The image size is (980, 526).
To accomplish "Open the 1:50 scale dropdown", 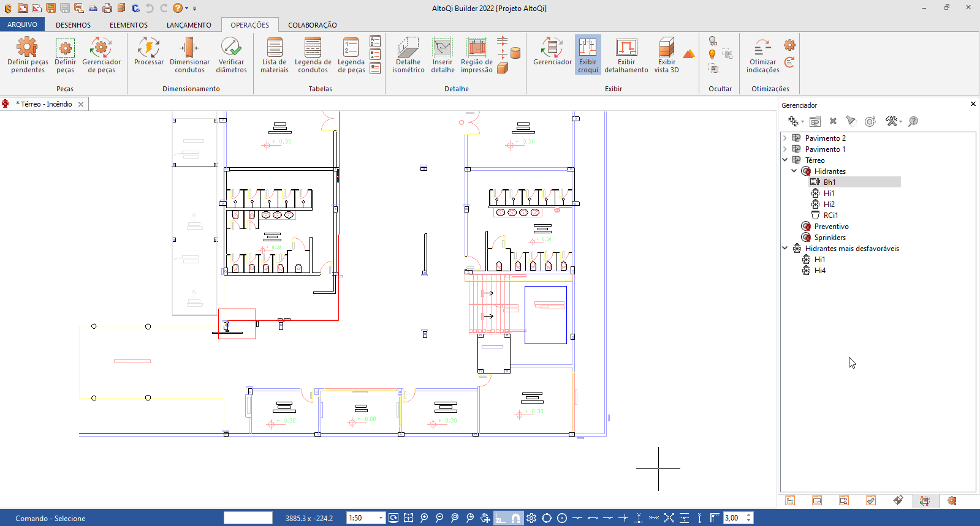I will [381, 518].
